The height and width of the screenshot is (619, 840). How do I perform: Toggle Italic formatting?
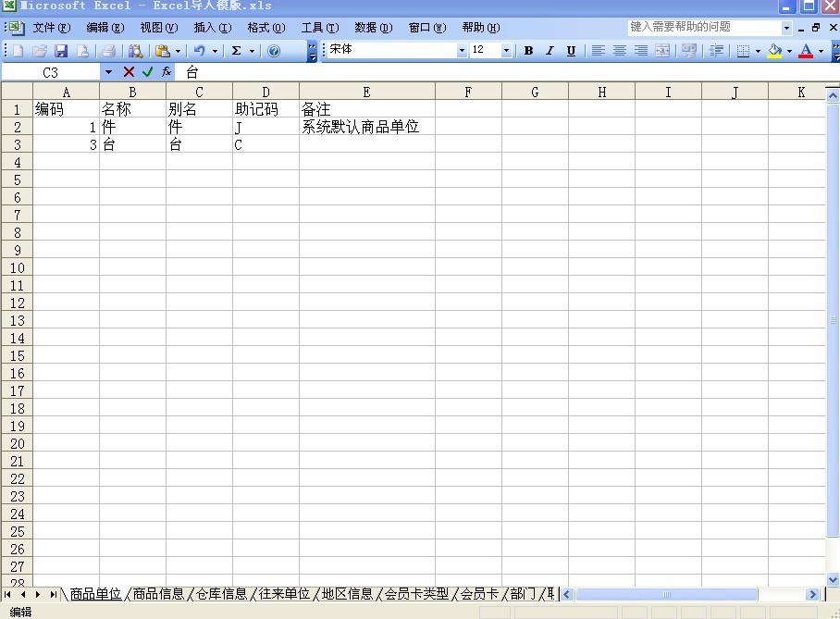pyautogui.click(x=550, y=51)
